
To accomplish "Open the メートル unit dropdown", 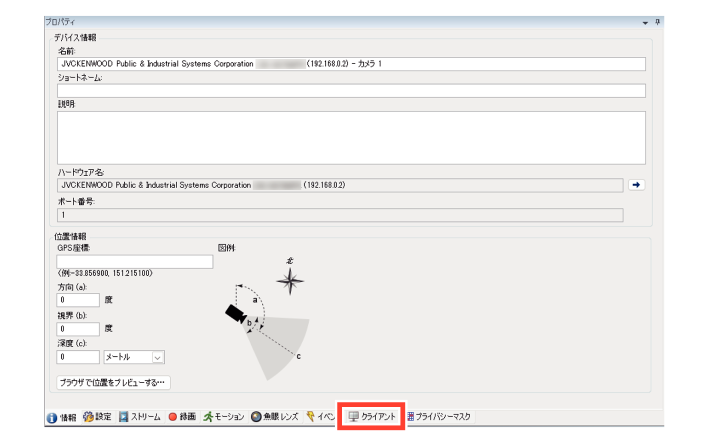I will click(x=134, y=357).
